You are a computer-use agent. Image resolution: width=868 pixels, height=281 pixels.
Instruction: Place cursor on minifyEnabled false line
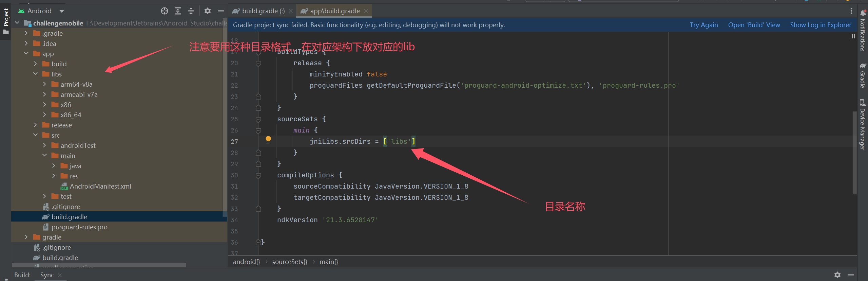coord(348,74)
